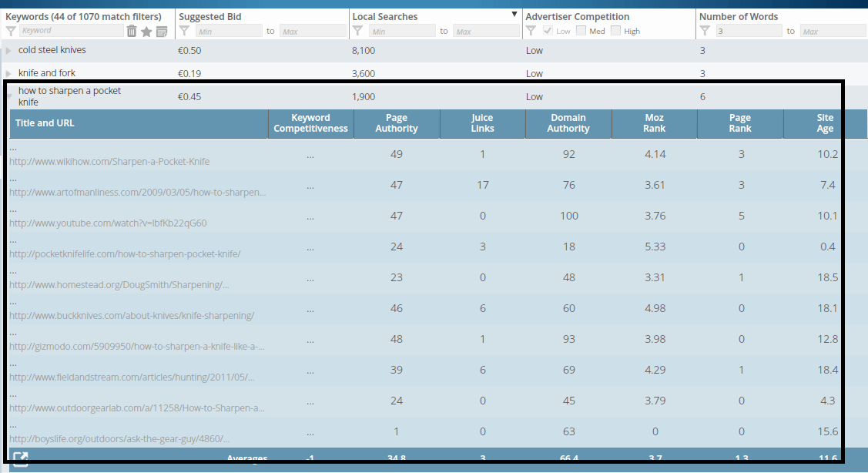
Task: Sort by Domain Authority column header
Action: pyautogui.click(x=568, y=123)
